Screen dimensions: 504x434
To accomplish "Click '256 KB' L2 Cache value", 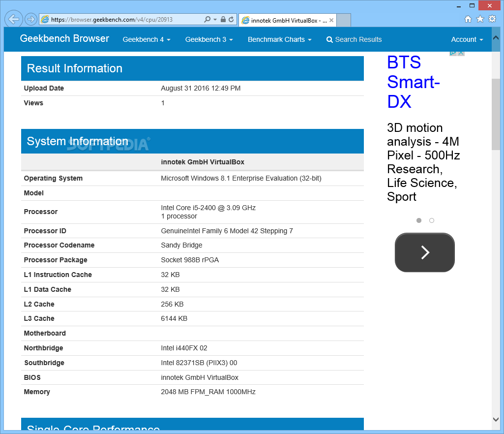I will [x=172, y=305].
